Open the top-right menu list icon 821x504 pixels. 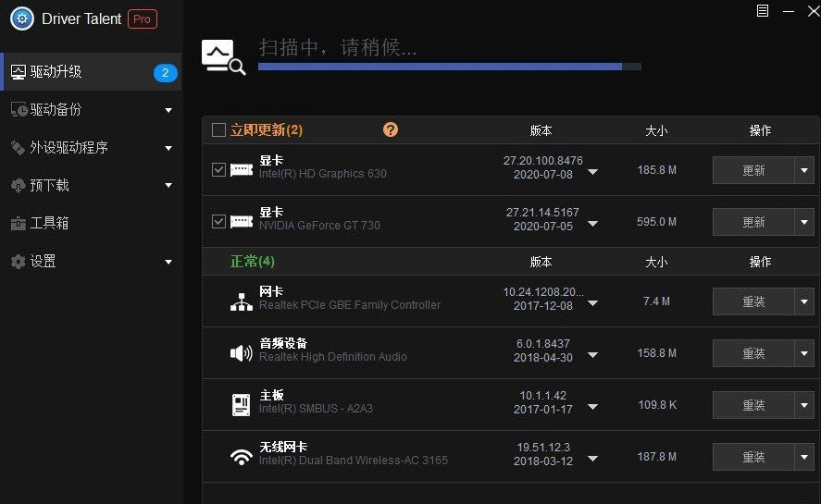point(763,10)
